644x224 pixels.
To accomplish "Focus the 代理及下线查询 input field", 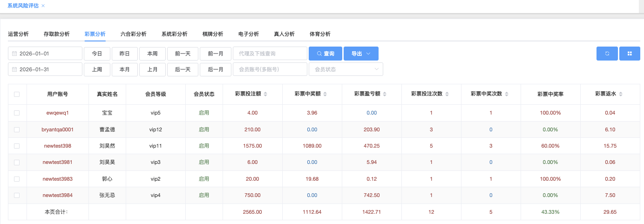I will 270,54.
